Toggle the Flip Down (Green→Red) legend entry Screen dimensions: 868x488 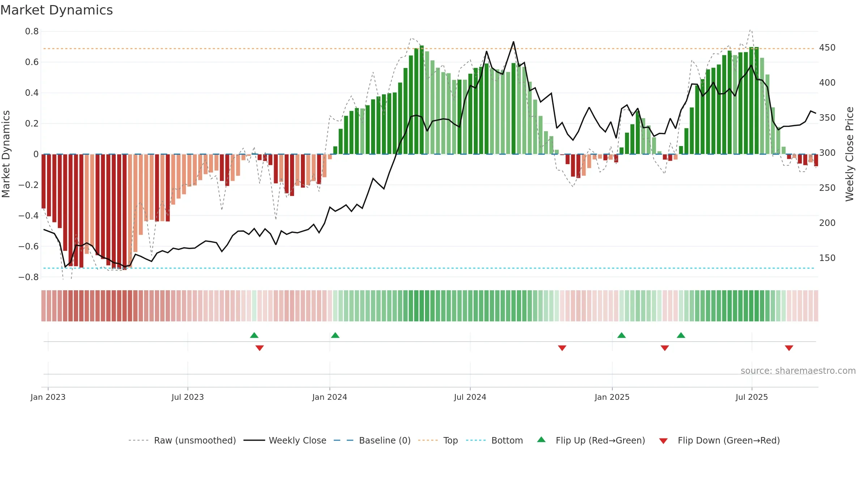click(x=719, y=440)
